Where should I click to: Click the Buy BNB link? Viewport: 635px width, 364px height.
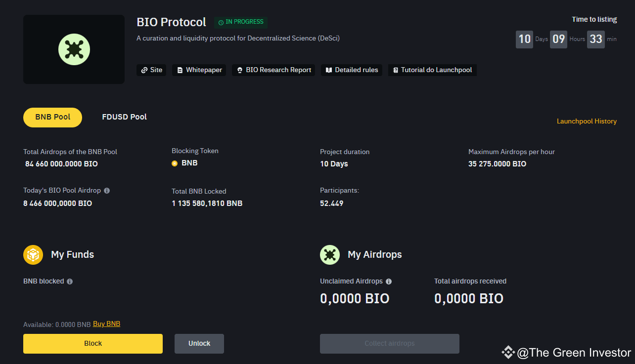tap(106, 324)
